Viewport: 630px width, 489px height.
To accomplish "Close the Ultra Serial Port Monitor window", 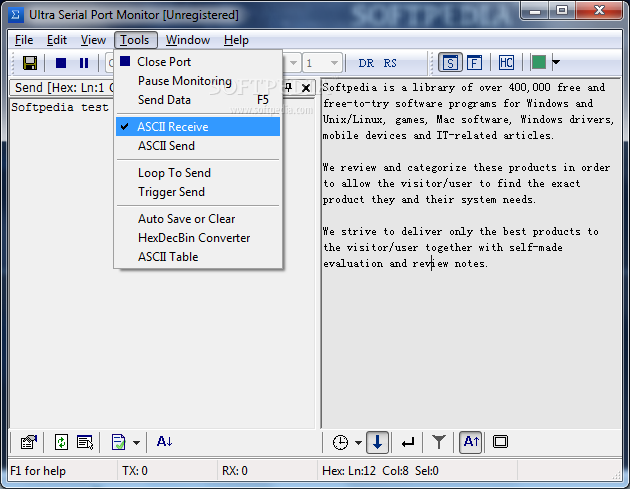I will [599, 10].
